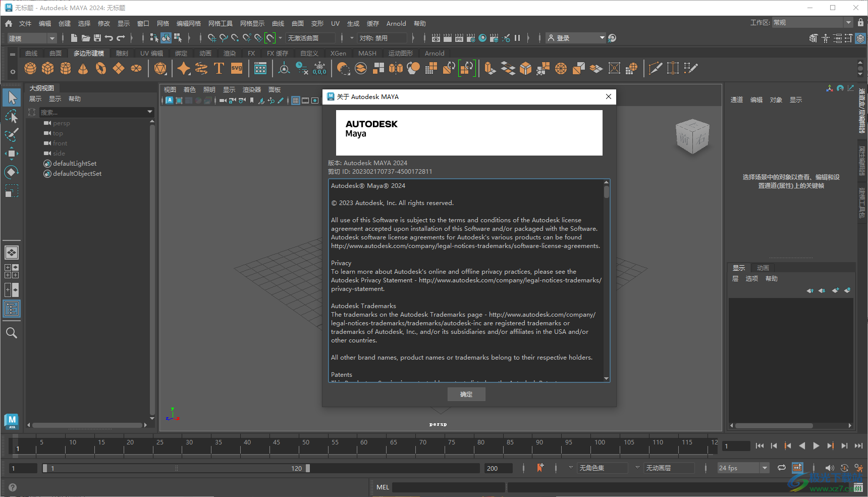
Task: Toggle the workspace lock padlock
Action: pos(860,22)
